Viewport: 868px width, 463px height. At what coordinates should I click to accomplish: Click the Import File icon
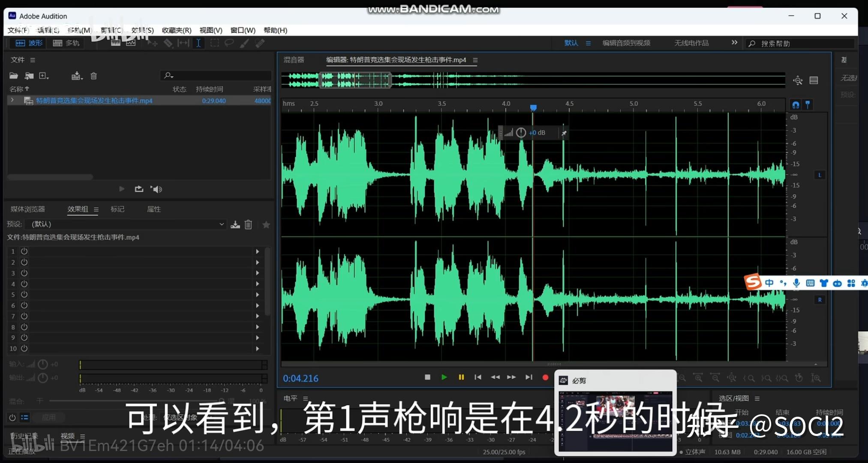[x=29, y=76]
